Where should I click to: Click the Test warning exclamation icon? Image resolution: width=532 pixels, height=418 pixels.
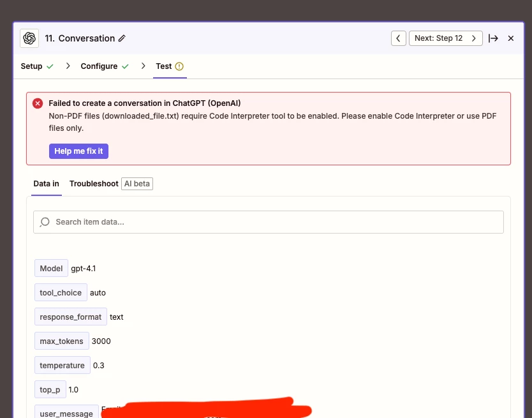[179, 66]
